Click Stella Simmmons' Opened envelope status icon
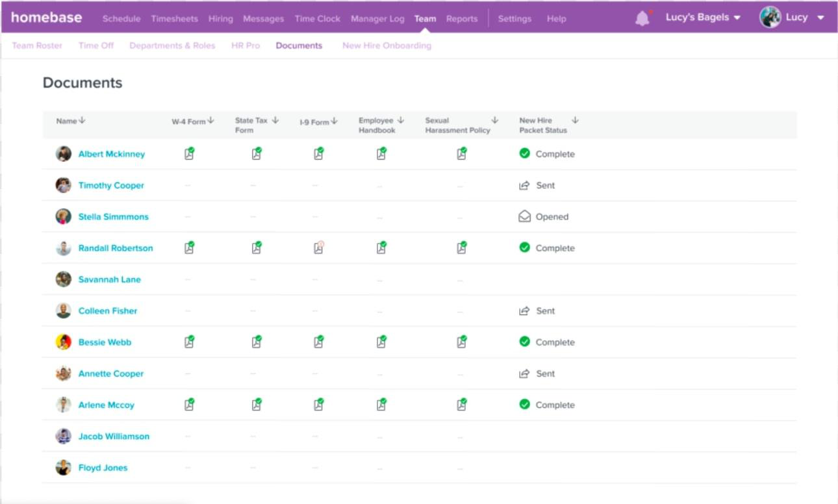This screenshot has height=504, width=838. pyautogui.click(x=524, y=217)
